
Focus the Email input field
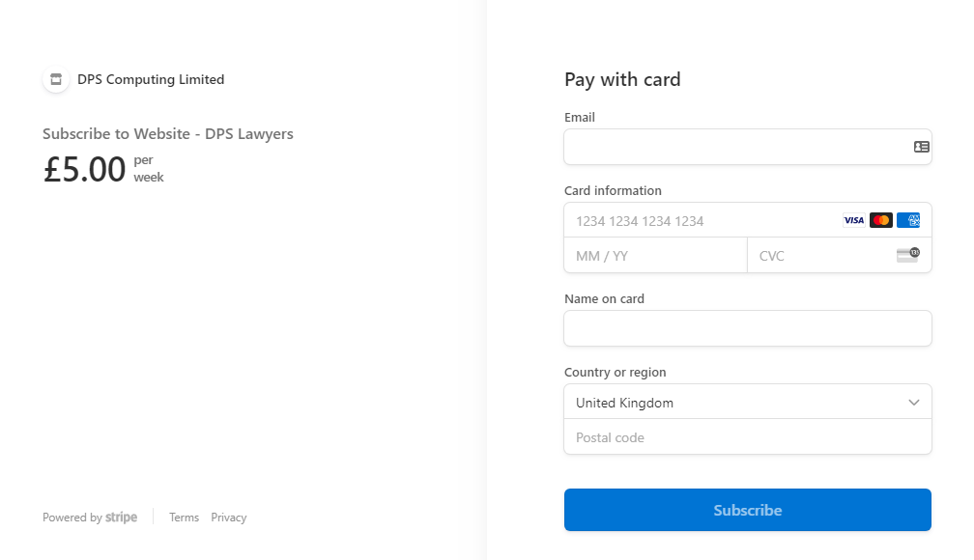(748, 147)
